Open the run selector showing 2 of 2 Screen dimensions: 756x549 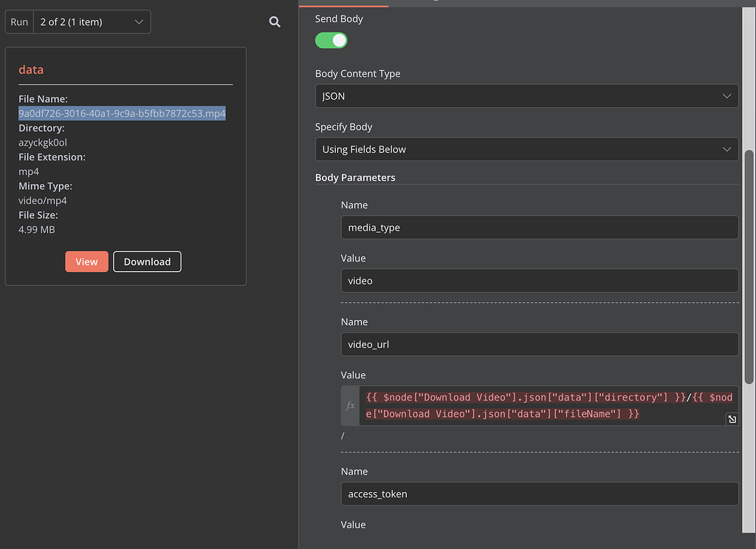(x=92, y=22)
